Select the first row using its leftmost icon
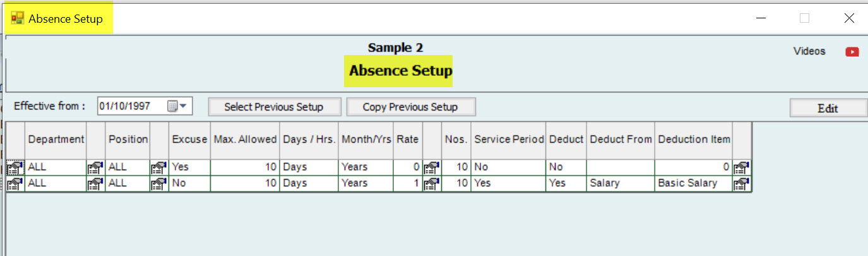 pyautogui.click(x=15, y=168)
